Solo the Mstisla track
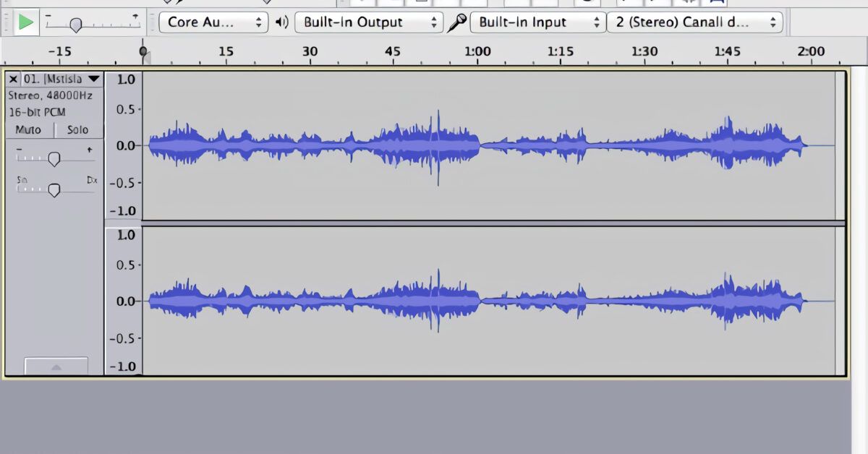 point(77,130)
